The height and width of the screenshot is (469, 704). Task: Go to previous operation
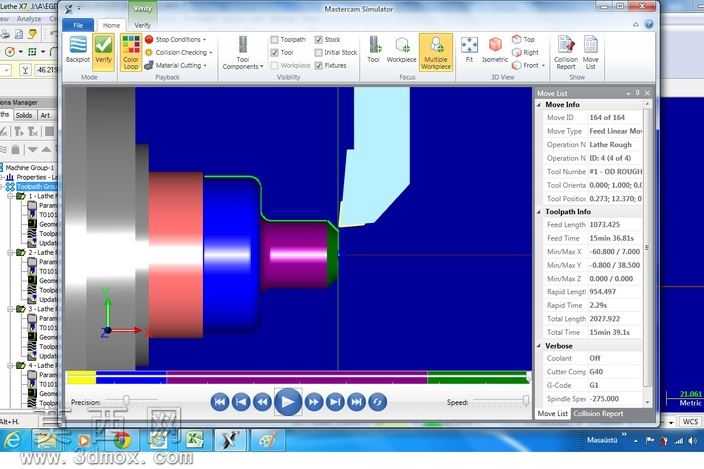[x=241, y=402]
